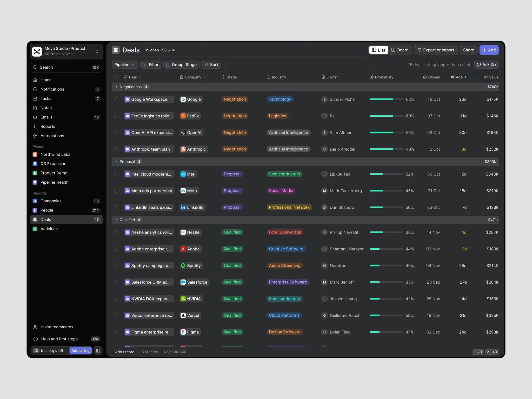Go to records page 21-40
Viewport: 532px width, 399px height.
coord(492,352)
